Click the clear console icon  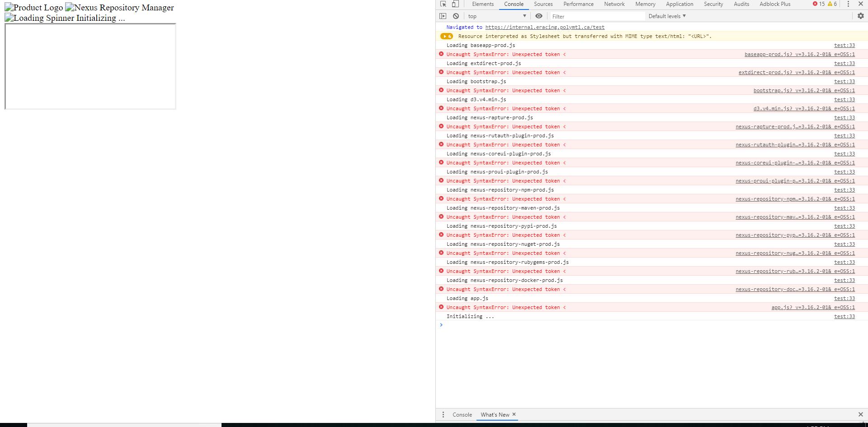click(456, 16)
